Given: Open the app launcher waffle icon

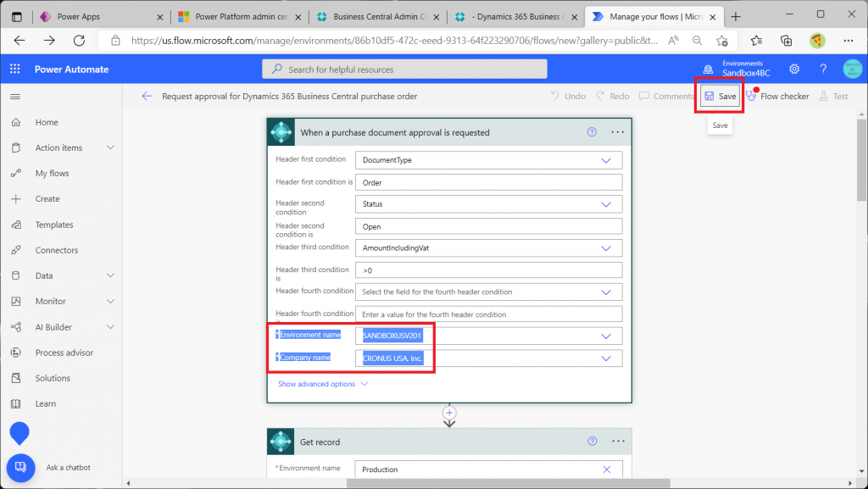Looking at the screenshot, I should coord(15,69).
